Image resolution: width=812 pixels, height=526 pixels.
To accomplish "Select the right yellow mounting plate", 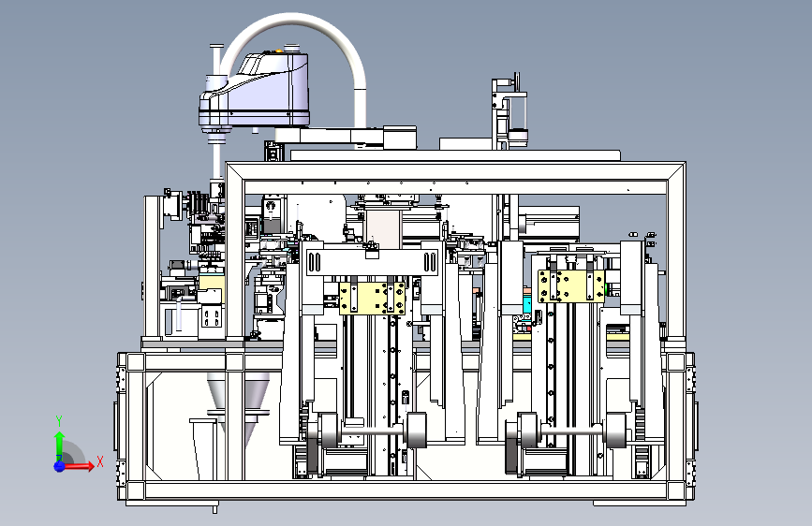I will (x=571, y=285).
